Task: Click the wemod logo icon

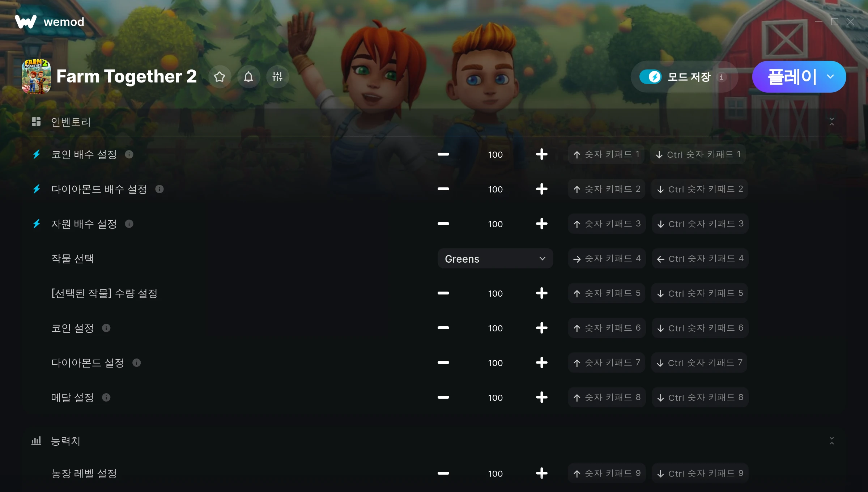Action: tap(26, 22)
